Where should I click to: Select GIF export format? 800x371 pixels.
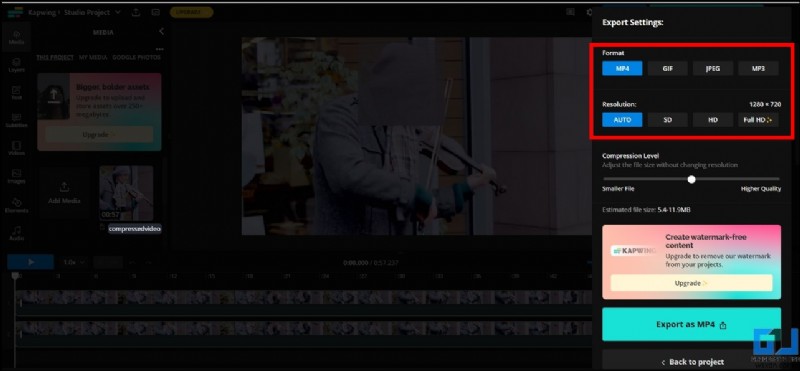667,68
